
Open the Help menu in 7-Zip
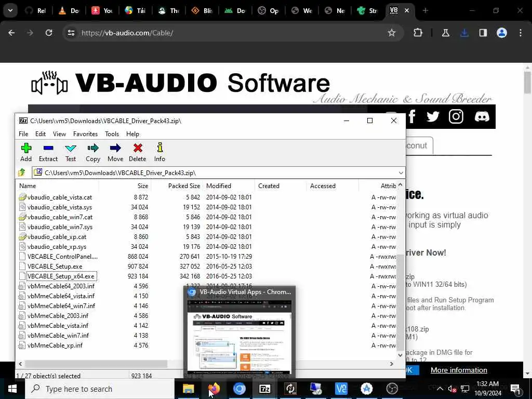coord(132,134)
